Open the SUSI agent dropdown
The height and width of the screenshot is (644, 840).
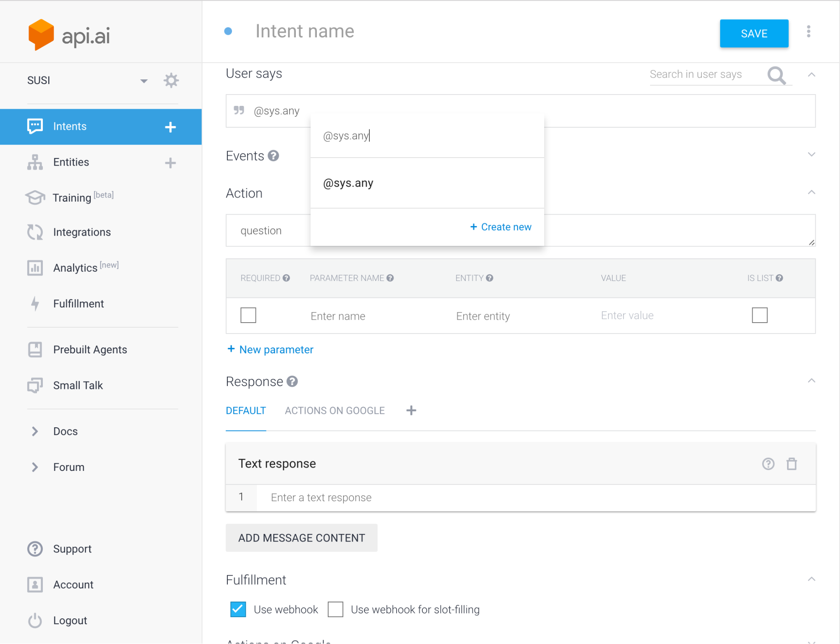[x=144, y=81]
